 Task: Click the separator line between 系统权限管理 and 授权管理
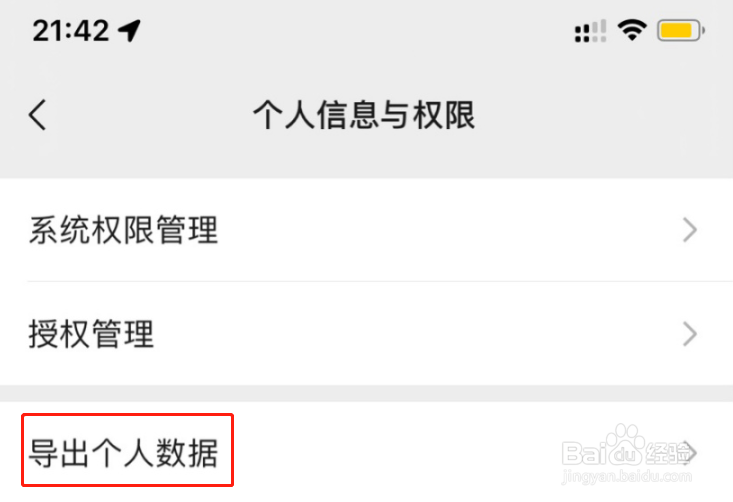pos(380,281)
